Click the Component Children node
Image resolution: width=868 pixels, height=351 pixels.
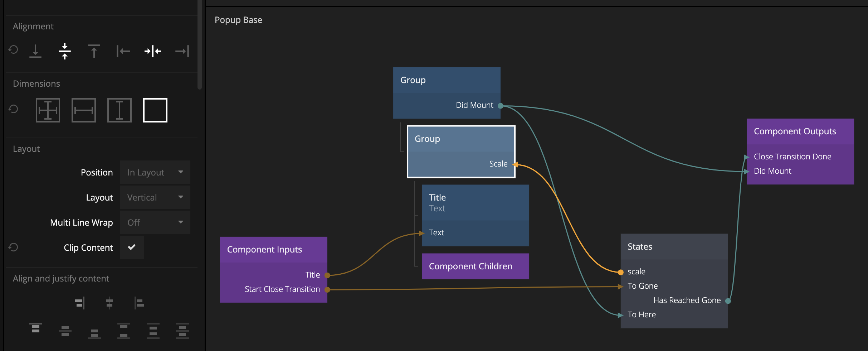475,266
